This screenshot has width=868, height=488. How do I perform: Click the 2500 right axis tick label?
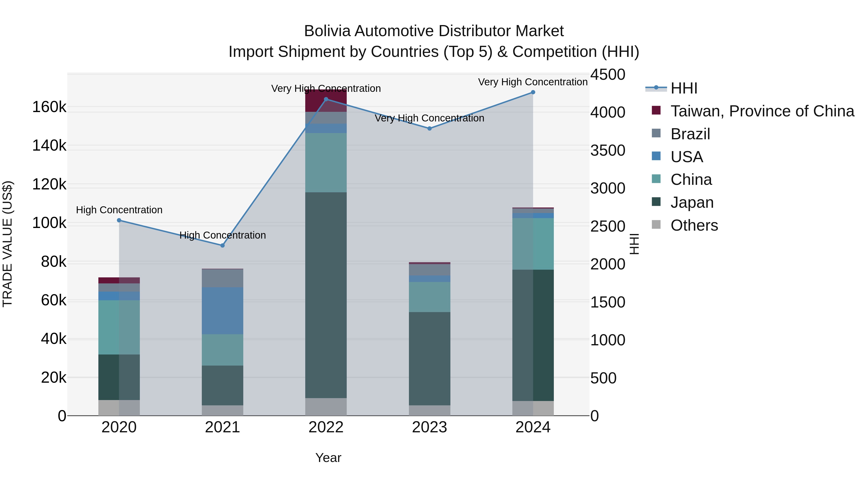pos(608,226)
